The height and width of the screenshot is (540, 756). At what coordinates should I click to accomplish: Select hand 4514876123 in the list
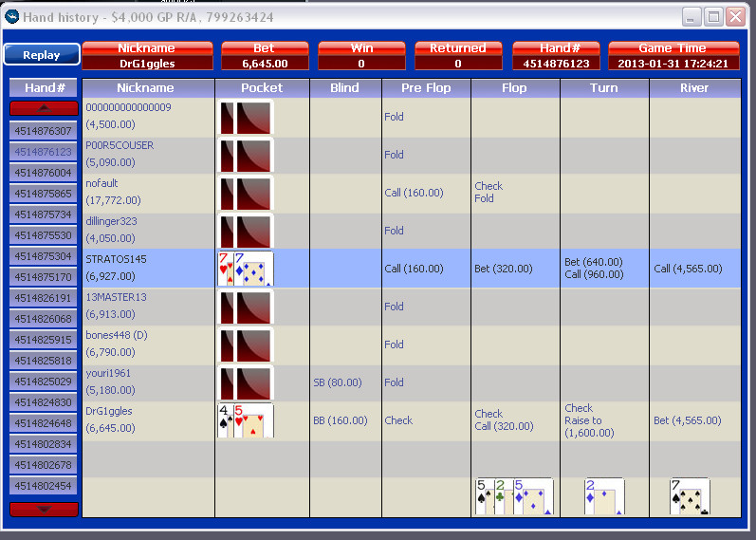44,152
